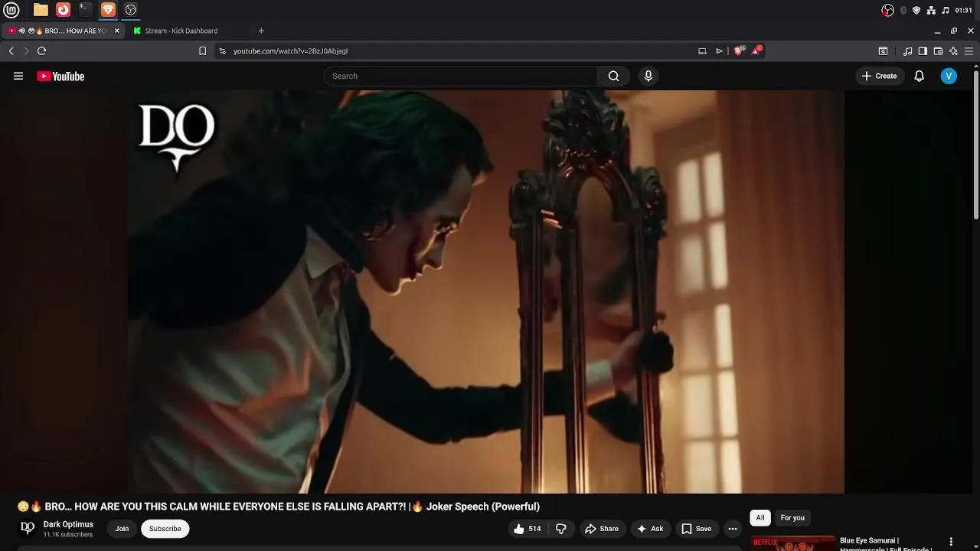Viewport: 980px width, 551px height.
Task: Go back to the previous page
Action: 11,51
